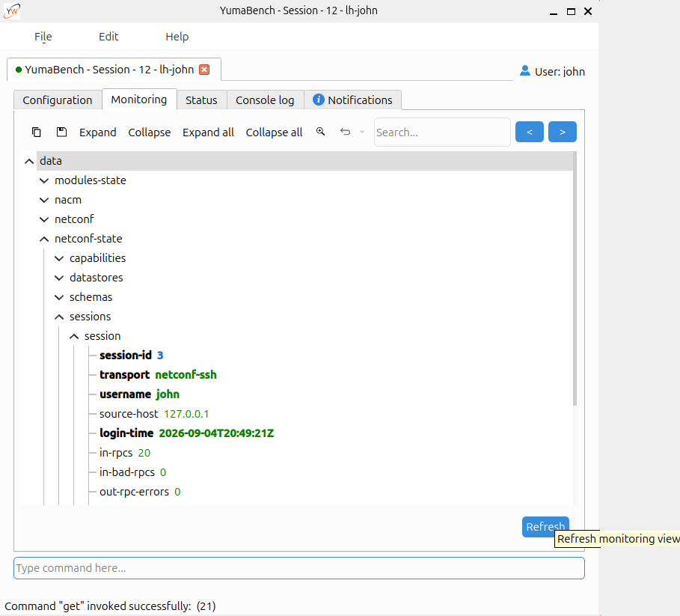Select the in-rpcs 20 row
Image resolution: width=680 pixels, height=616 pixels.
pos(125,453)
